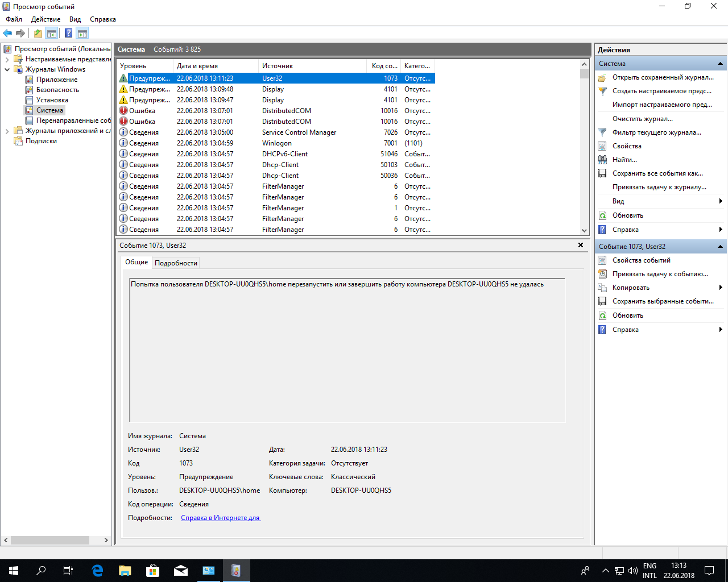Expand Журналы приложений и служб node
This screenshot has height=582, width=728.
coord(7,131)
